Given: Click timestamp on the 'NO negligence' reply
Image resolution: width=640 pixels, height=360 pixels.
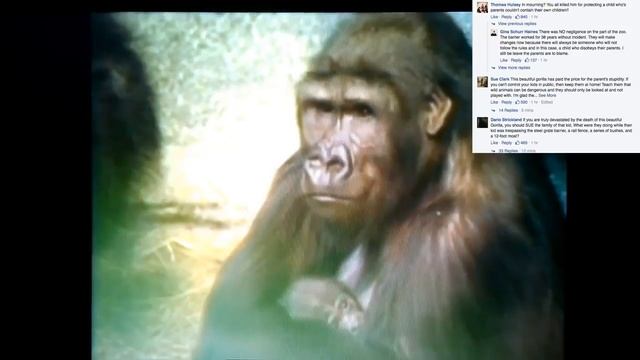Looking at the screenshot, I should point(544,60).
